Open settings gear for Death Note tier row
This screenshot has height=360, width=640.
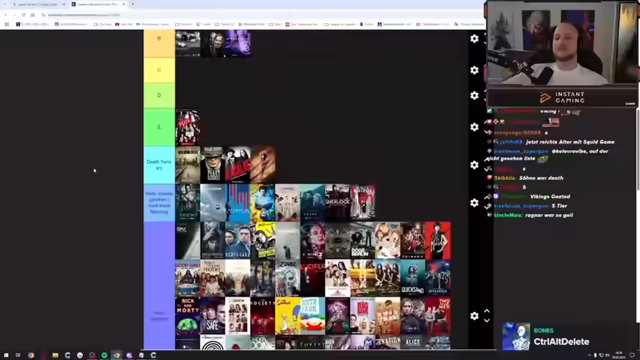click(474, 165)
